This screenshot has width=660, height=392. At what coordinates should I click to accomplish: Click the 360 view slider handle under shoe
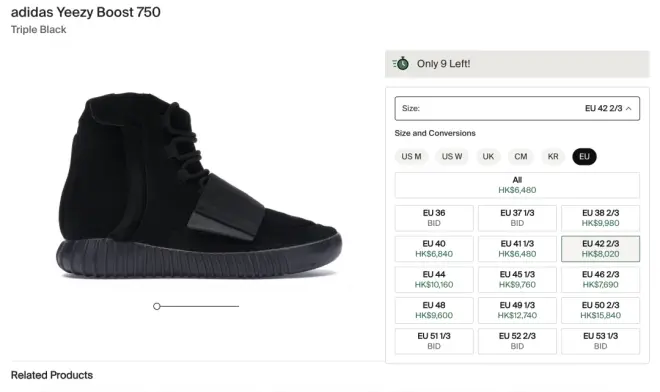[157, 306]
